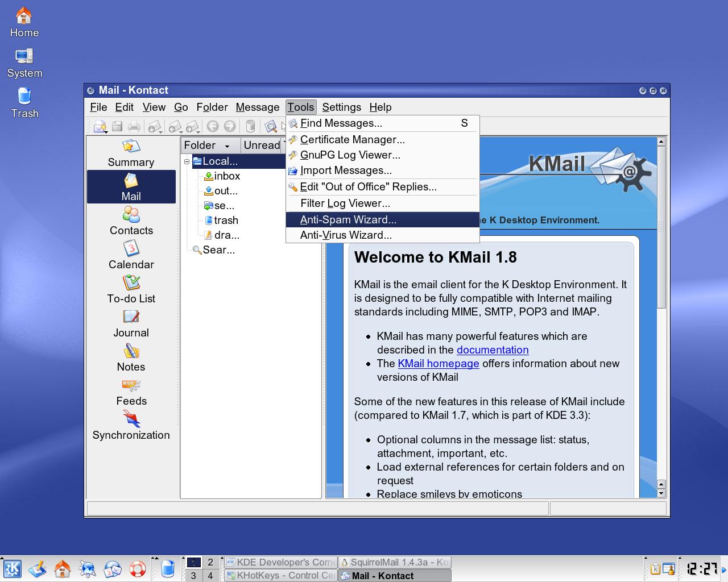Switch to virtual desktop 4
Viewport: 728px width, 582px height.
(210, 575)
